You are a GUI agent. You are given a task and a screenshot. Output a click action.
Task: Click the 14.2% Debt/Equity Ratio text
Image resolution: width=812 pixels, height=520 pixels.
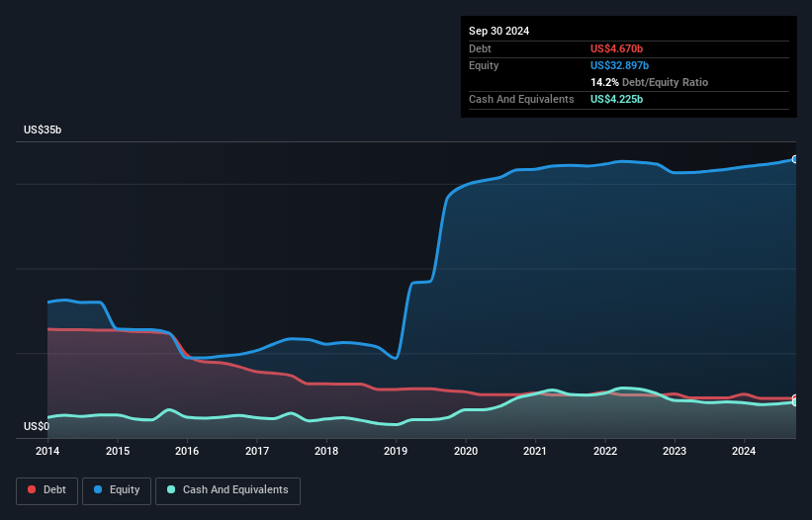click(649, 82)
